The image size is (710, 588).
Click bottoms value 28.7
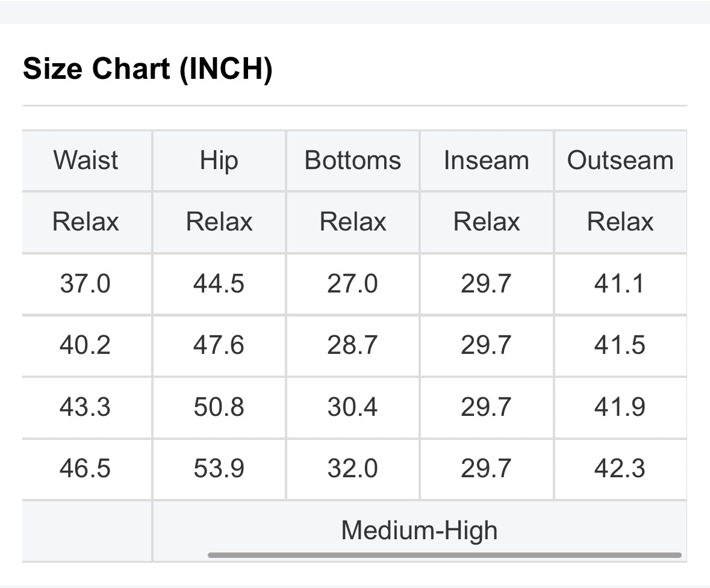[x=353, y=345]
